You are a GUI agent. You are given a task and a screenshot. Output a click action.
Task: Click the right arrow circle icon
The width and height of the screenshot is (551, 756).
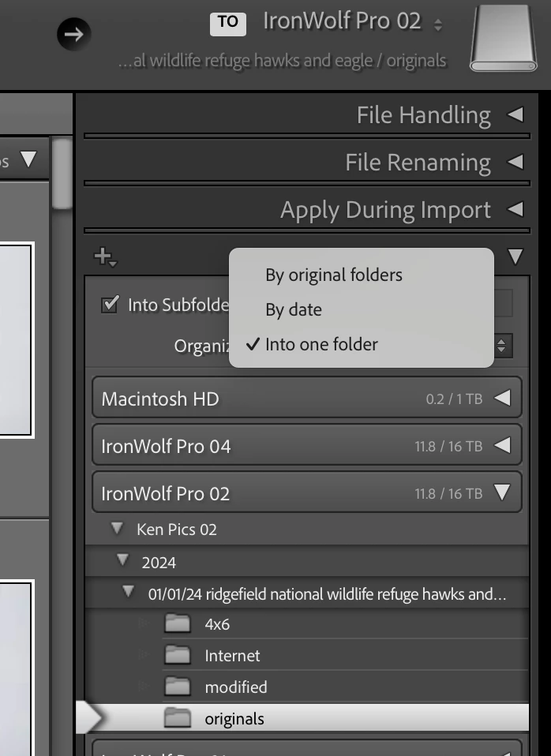pyautogui.click(x=74, y=34)
